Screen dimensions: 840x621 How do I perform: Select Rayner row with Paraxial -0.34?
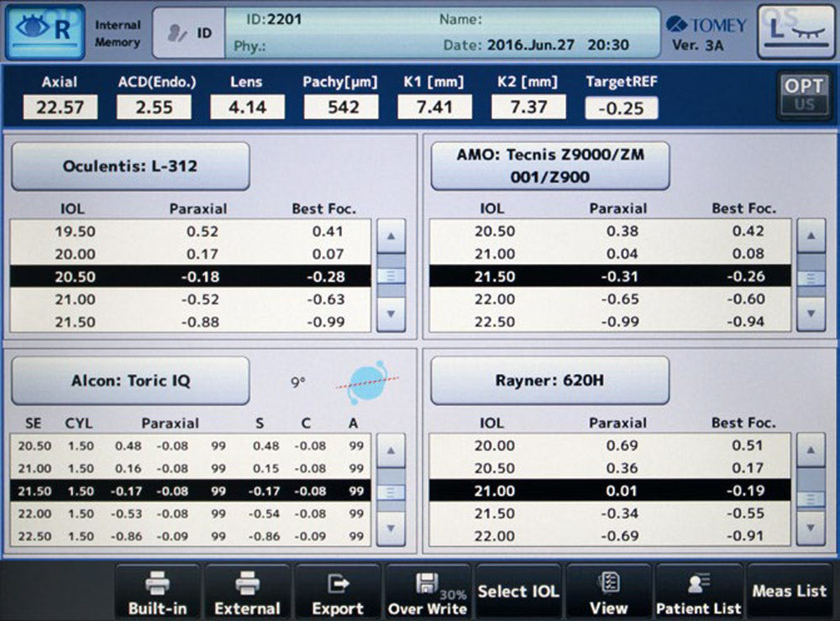[610, 513]
